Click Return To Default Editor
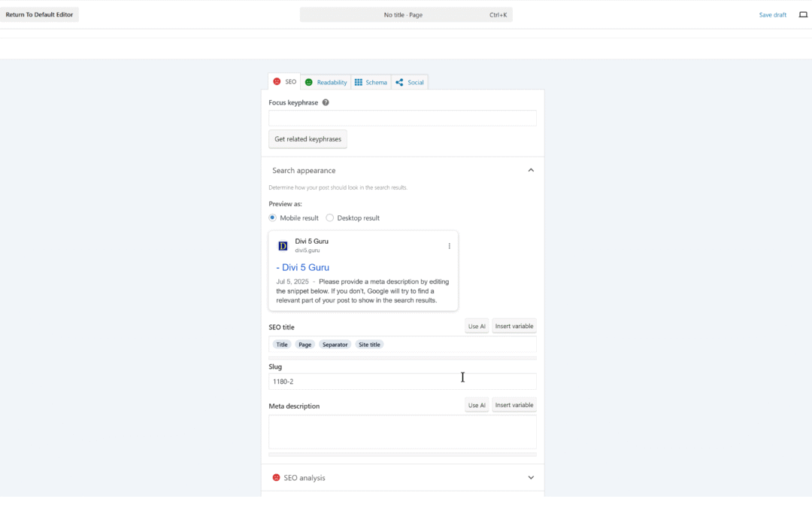This screenshot has height=508, width=812. click(x=40, y=14)
